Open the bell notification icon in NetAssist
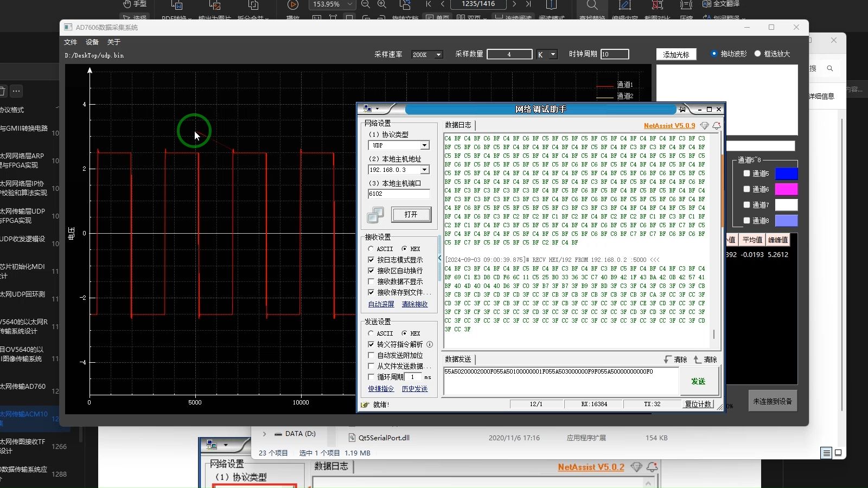 717,126
